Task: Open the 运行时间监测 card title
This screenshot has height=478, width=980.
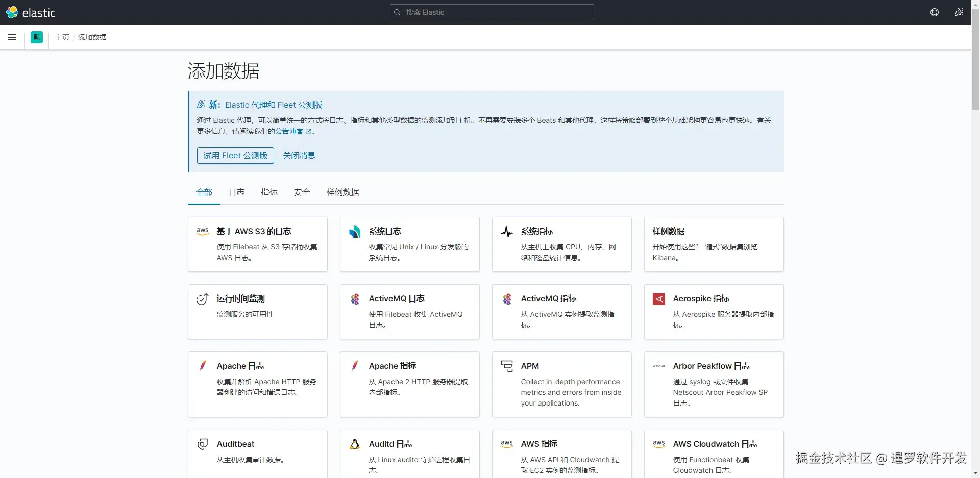Action: pyautogui.click(x=241, y=299)
